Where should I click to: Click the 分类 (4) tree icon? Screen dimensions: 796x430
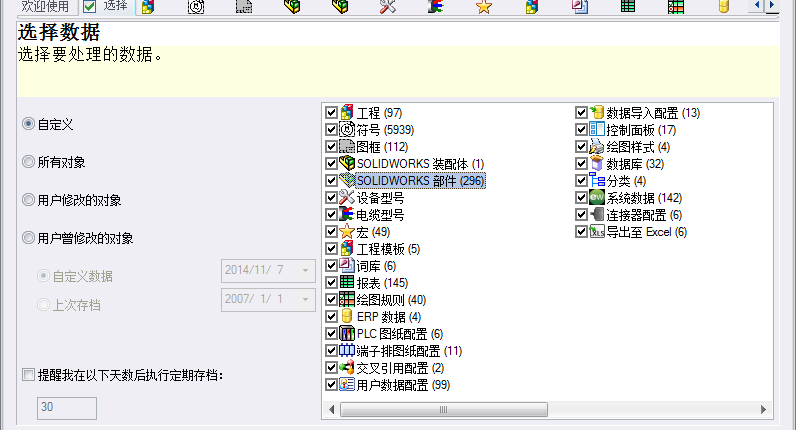pos(596,180)
